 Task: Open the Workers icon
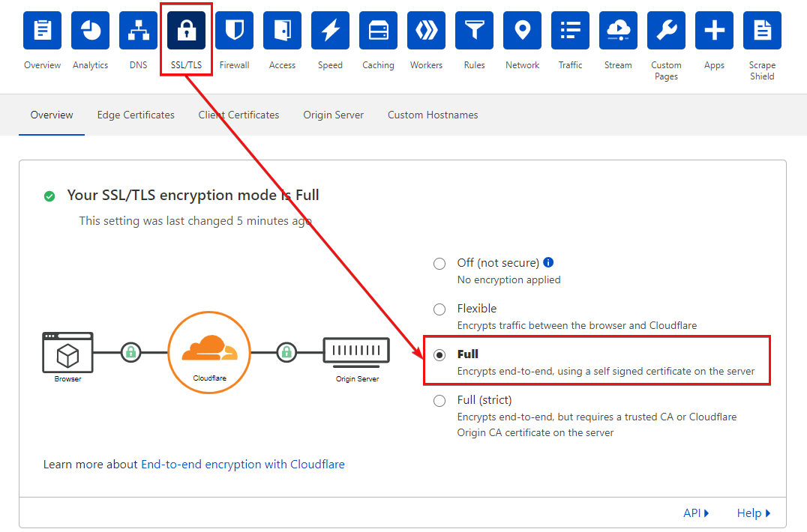[426, 30]
